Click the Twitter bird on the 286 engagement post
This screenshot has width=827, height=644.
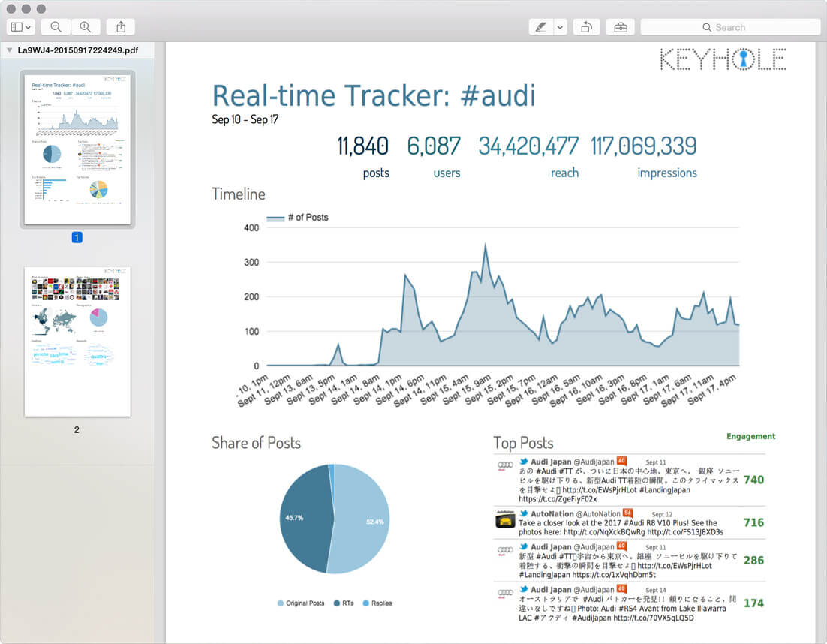tap(524, 546)
